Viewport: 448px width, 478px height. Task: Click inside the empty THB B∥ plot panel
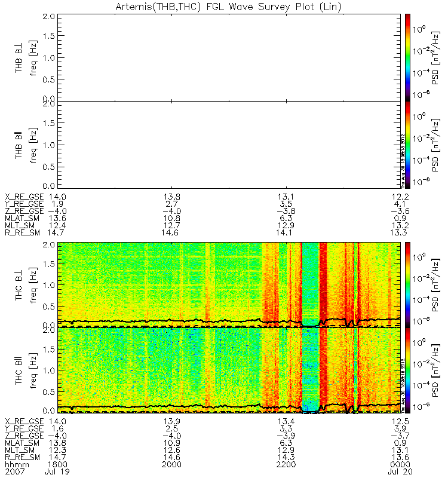coord(229,145)
